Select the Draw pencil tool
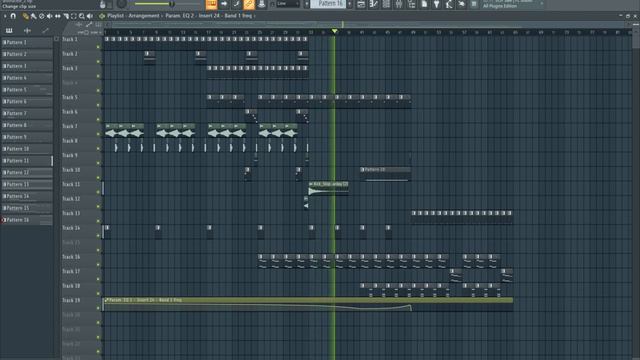 point(26,16)
